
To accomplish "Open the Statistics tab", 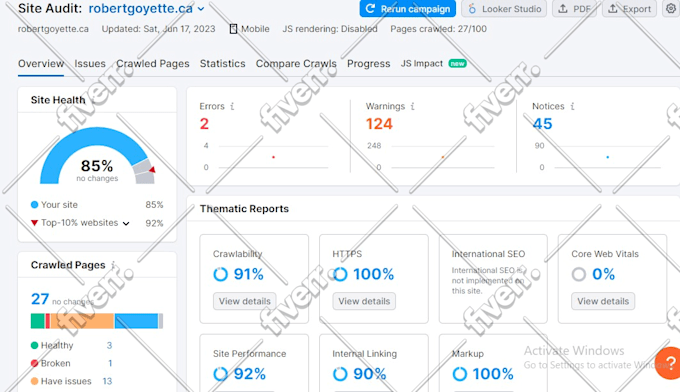I will pos(222,64).
